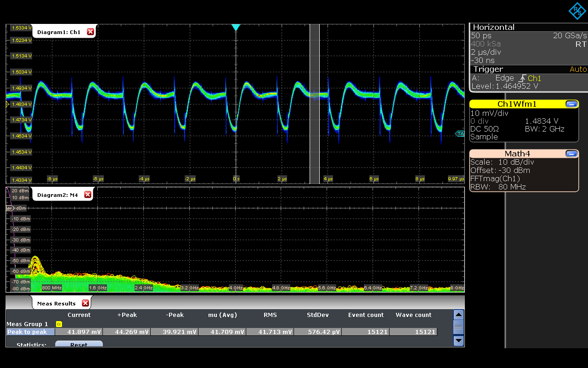Click the yellow Ch1Wfm1 title bar
Image resolution: width=588 pixels, height=368 pixels.
point(517,104)
